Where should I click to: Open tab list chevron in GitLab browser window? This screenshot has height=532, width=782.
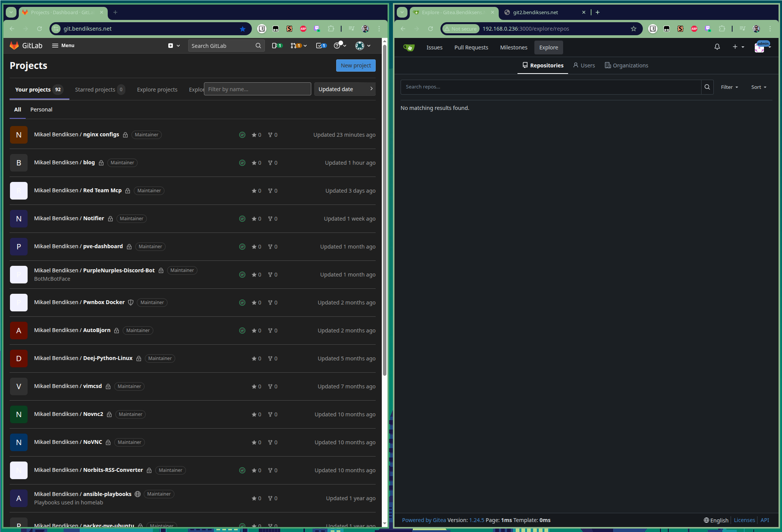tap(11, 12)
